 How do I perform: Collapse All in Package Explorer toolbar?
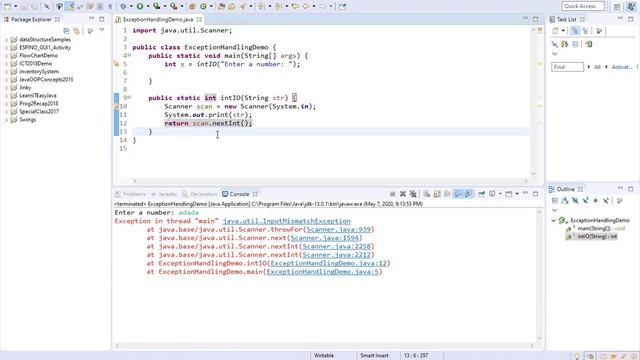coord(67,31)
